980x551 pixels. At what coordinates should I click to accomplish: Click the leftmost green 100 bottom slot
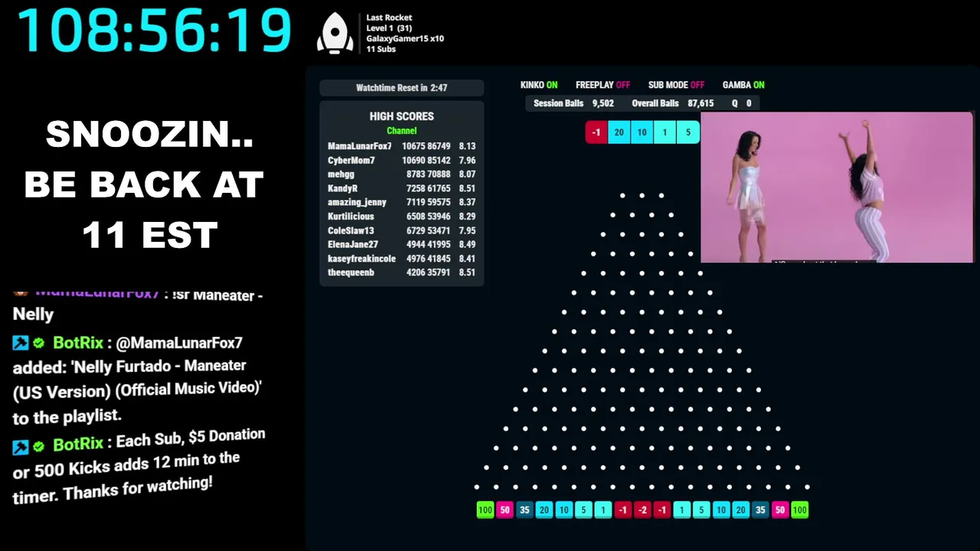[485, 510]
